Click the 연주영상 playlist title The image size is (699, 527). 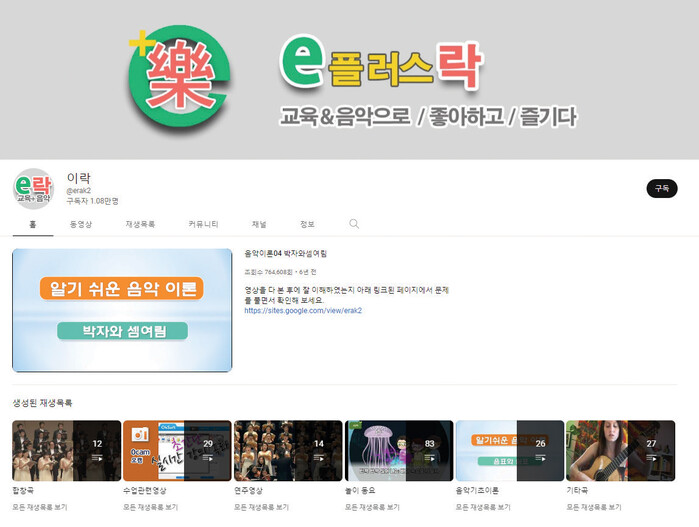tap(249, 490)
